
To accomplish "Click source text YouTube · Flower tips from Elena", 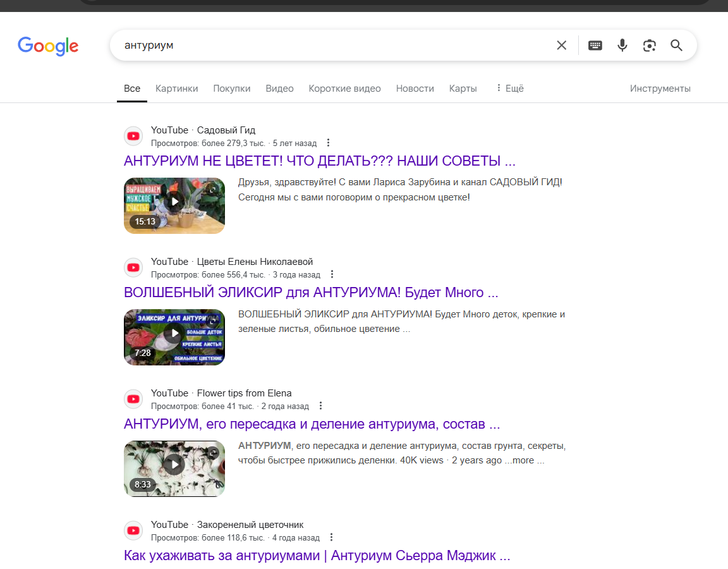I will 221,393.
